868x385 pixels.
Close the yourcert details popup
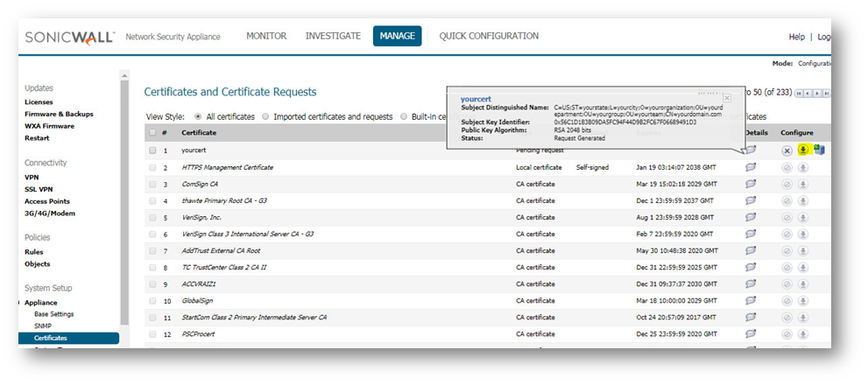point(726,98)
